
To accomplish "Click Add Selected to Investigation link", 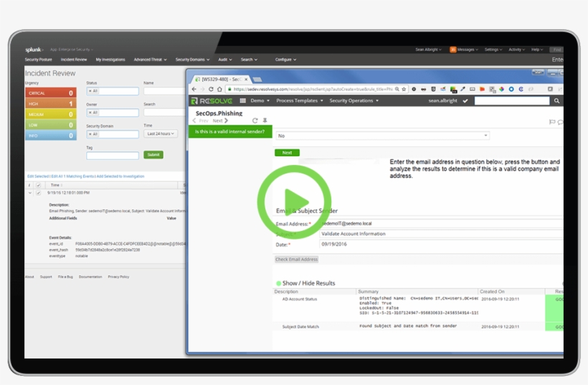I will 120,176.
